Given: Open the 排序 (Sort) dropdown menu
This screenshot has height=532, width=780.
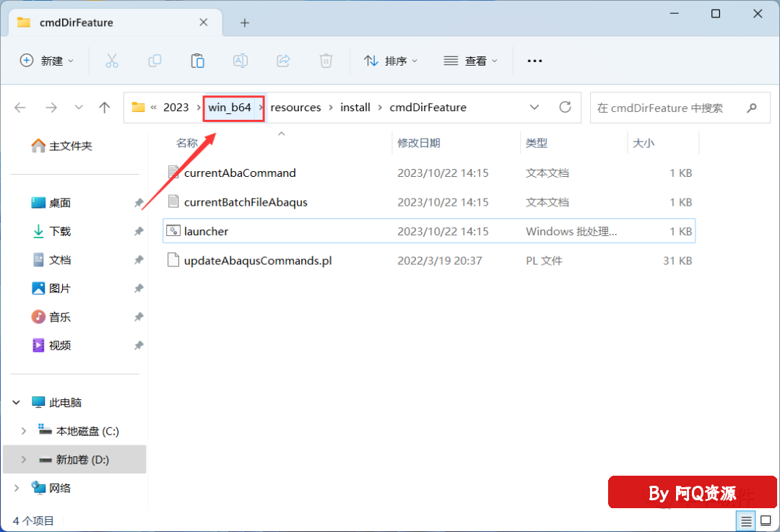Looking at the screenshot, I should coord(391,61).
